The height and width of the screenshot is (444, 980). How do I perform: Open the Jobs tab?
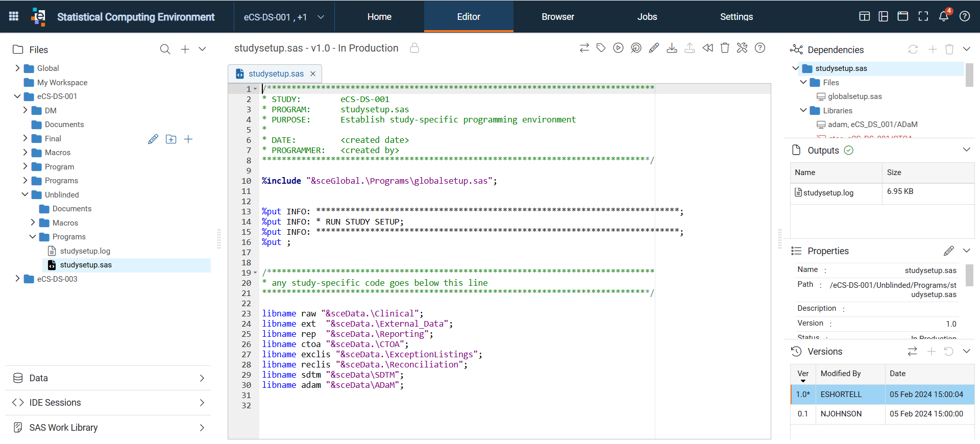(x=647, y=17)
